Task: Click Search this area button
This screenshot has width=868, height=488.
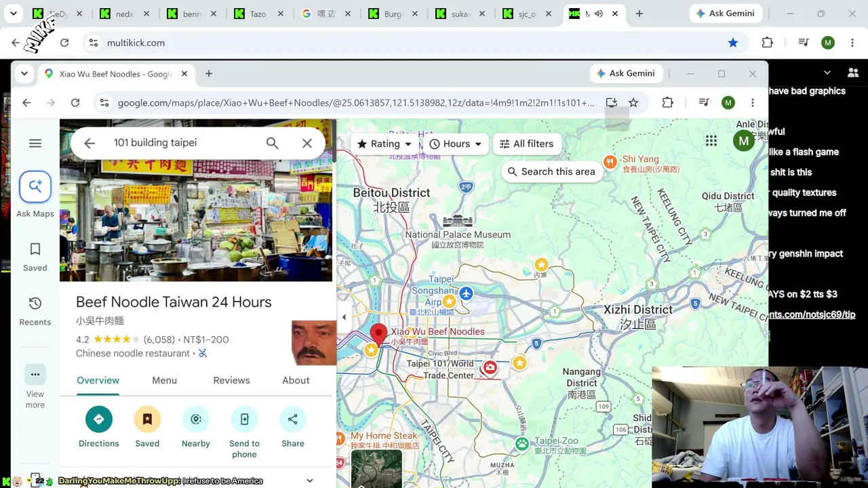Action: pos(551,171)
